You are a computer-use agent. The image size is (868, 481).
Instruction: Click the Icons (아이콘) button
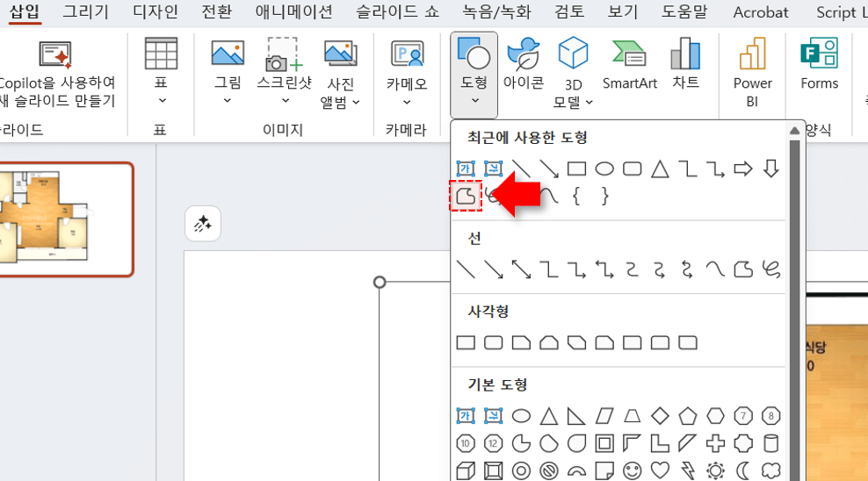click(x=523, y=63)
